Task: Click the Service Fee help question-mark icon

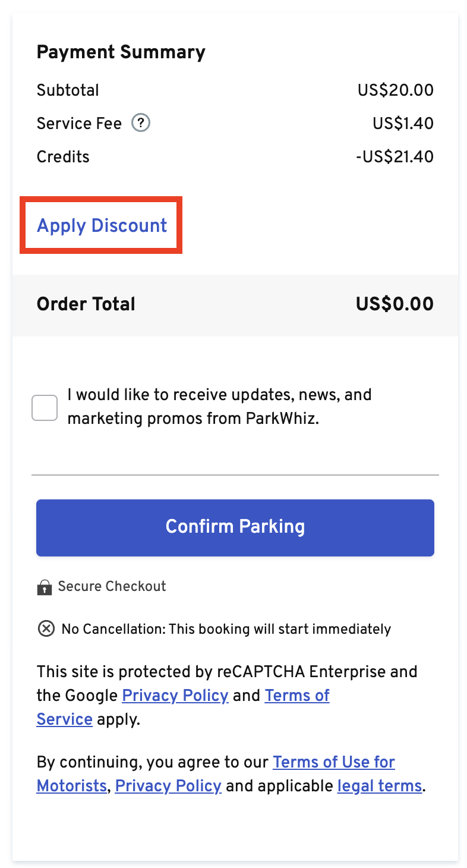Action: click(141, 123)
